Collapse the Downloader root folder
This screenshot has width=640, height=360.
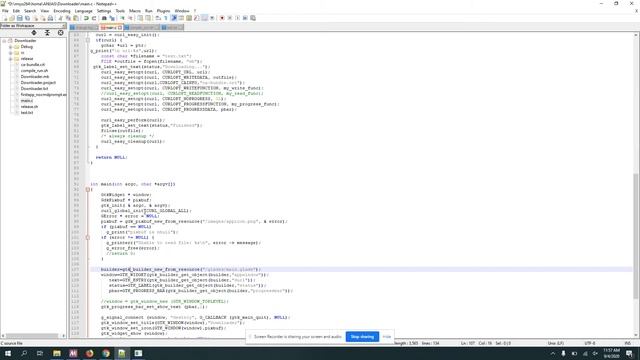[4, 41]
